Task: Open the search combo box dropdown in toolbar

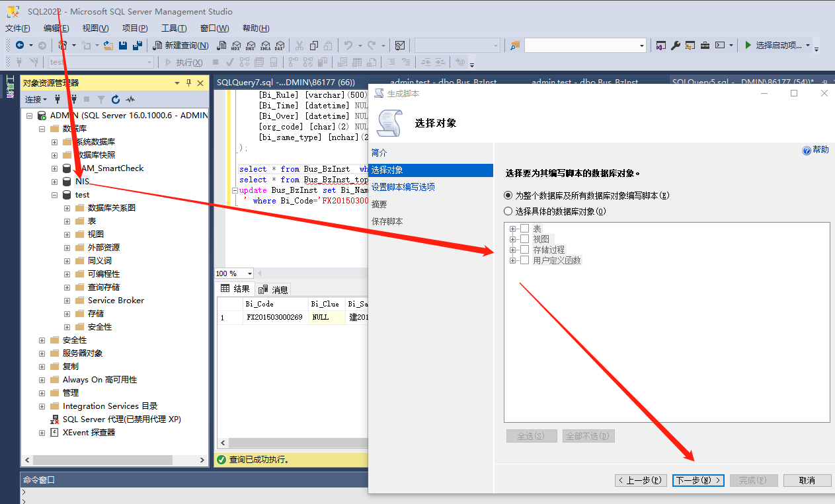Action: (642, 46)
